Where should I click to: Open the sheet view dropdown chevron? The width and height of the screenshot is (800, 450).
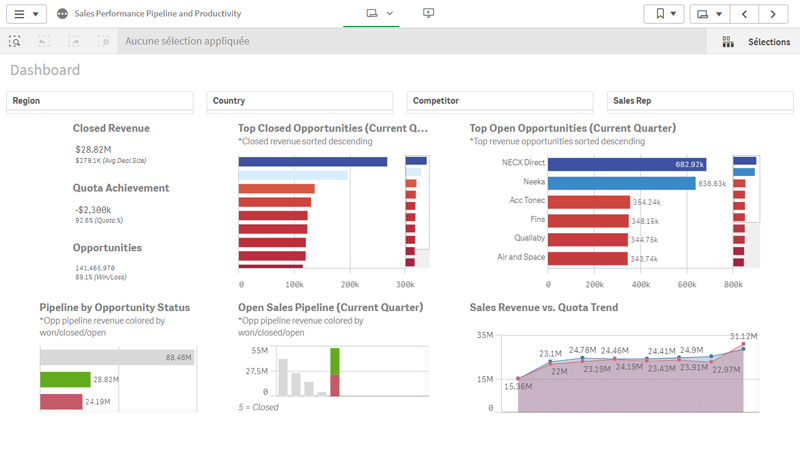click(390, 13)
